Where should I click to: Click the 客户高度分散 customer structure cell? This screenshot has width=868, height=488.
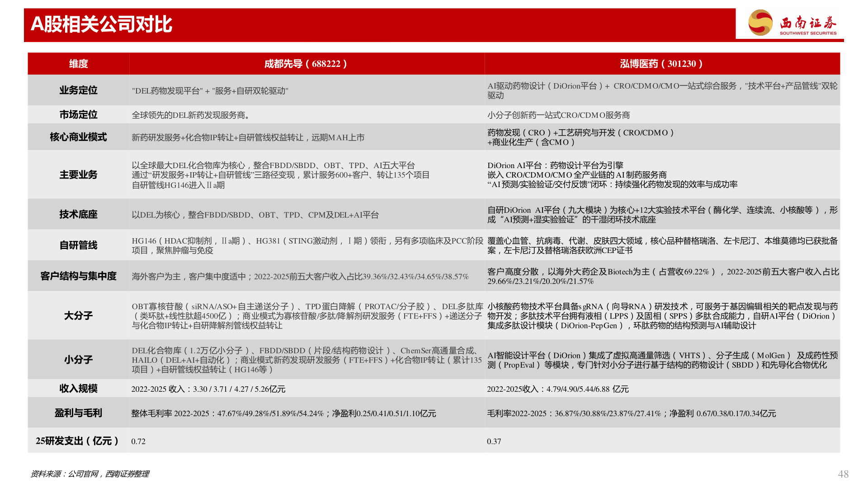pyautogui.click(x=662, y=276)
